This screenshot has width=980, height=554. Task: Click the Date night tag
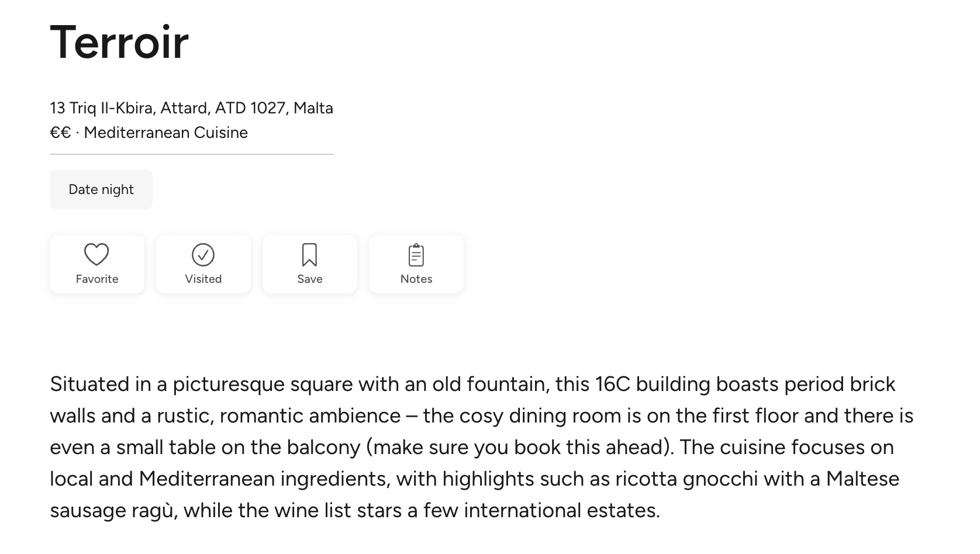[101, 189]
